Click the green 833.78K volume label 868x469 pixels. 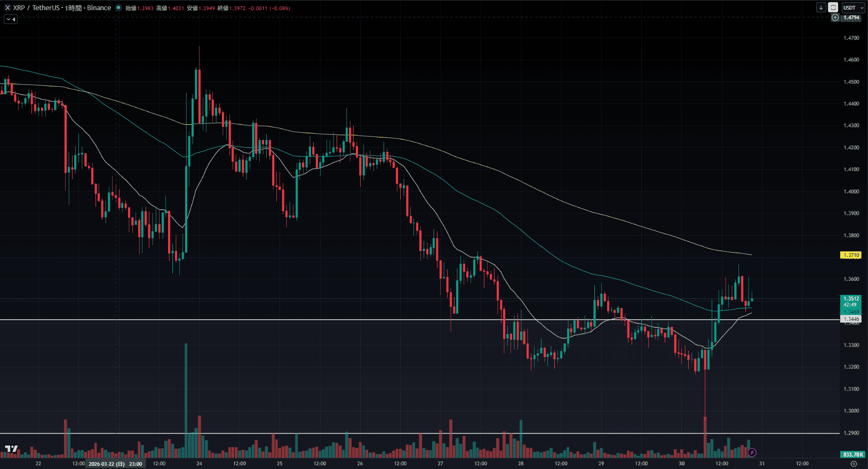point(853,455)
